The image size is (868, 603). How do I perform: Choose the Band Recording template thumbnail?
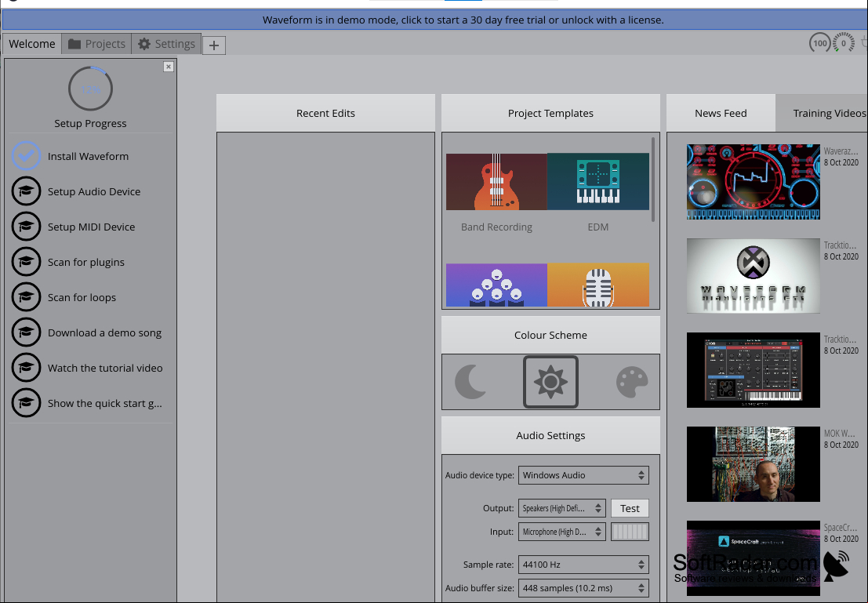coord(496,182)
